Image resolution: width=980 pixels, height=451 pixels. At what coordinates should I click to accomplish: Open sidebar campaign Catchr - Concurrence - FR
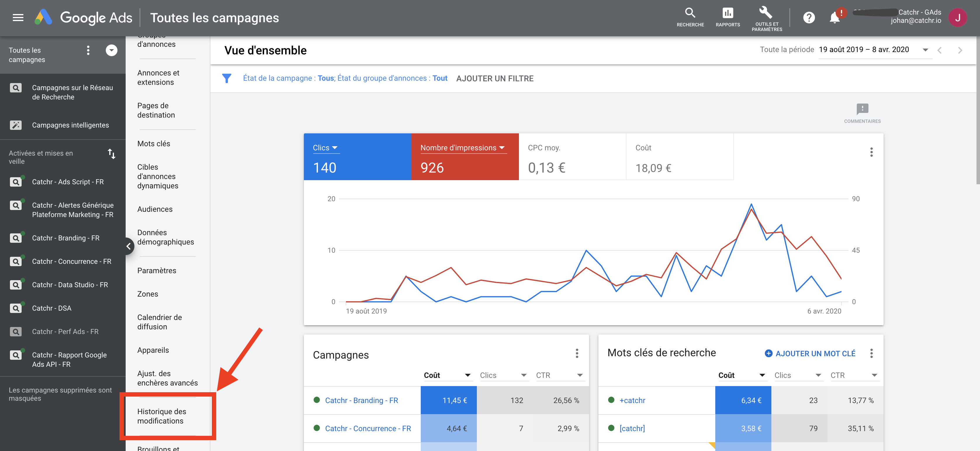(x=63, y=261)
